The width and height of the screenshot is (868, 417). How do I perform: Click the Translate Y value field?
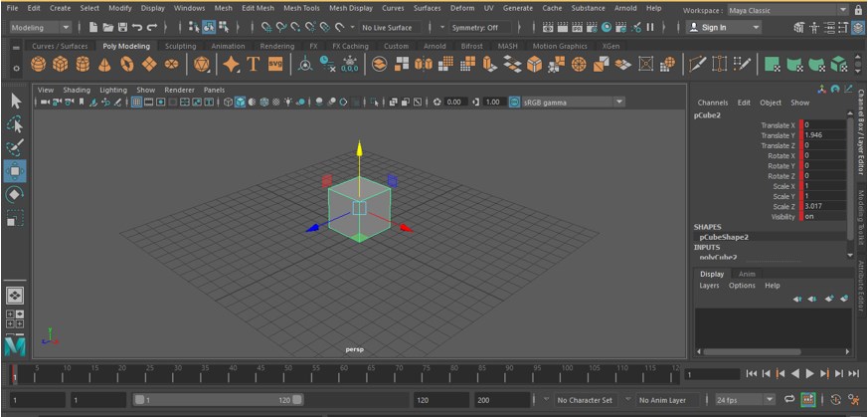pos(824,135)
